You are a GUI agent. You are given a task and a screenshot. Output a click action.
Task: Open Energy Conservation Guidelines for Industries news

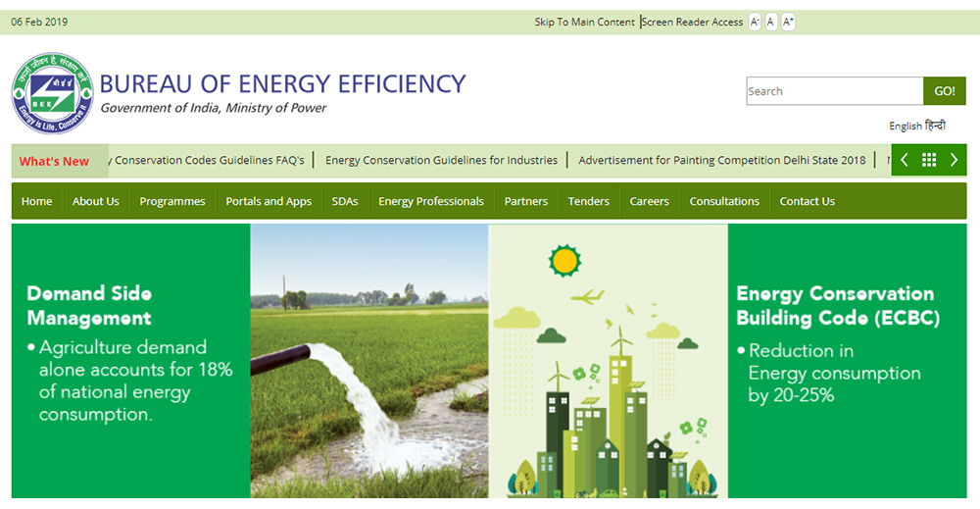[441, 160]
